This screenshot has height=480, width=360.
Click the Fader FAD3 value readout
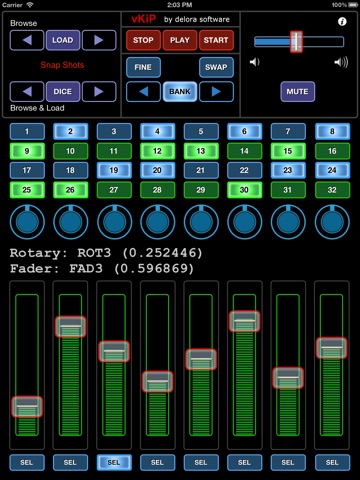pos(102,269)
